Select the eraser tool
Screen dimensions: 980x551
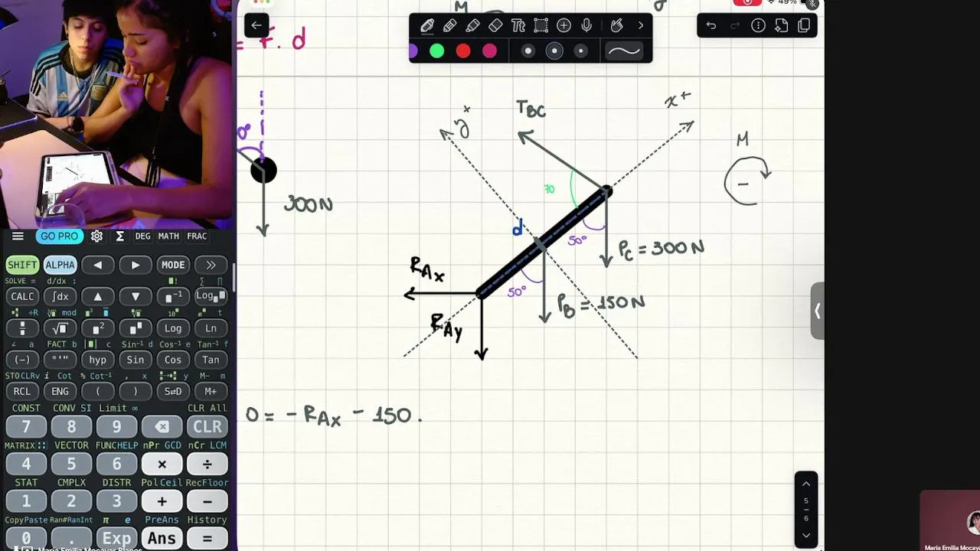pyautogui.click(x=495, y=26)
